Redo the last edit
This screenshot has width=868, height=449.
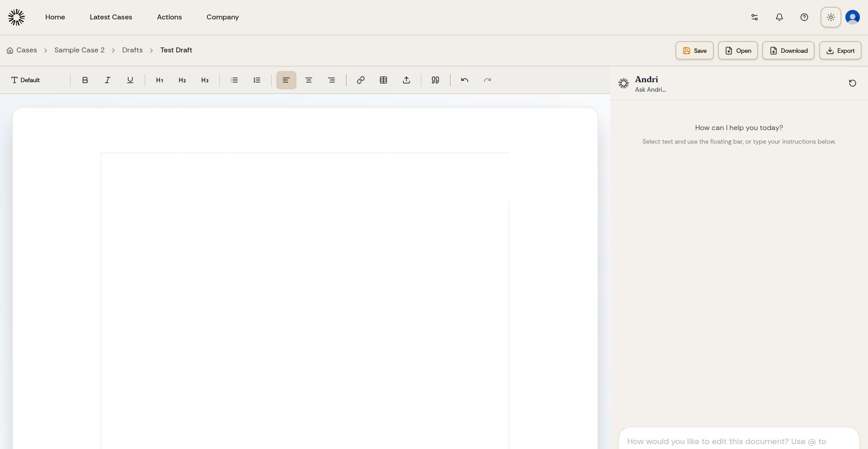click(487, 80)
